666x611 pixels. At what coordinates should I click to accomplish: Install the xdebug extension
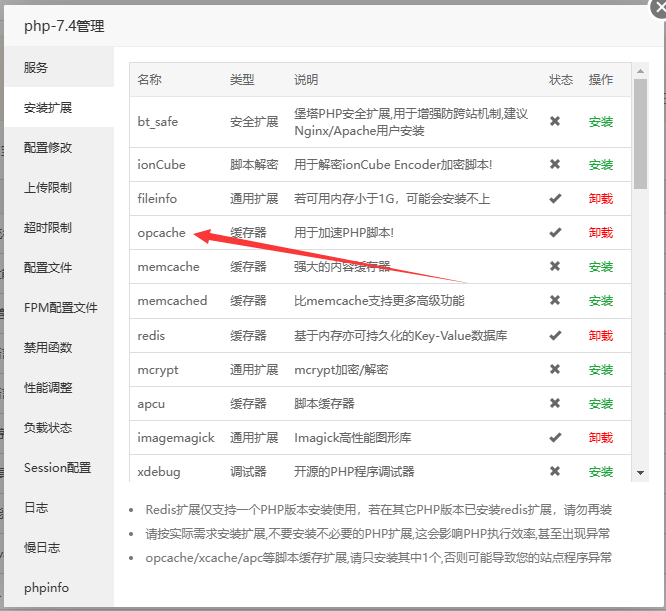tap(601, 471)
